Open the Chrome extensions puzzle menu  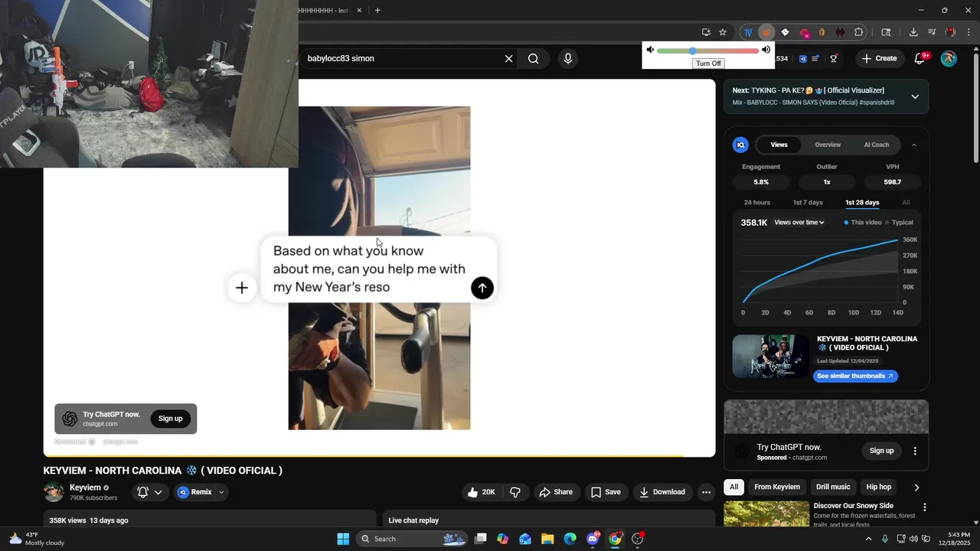click(x=859, y=32)
